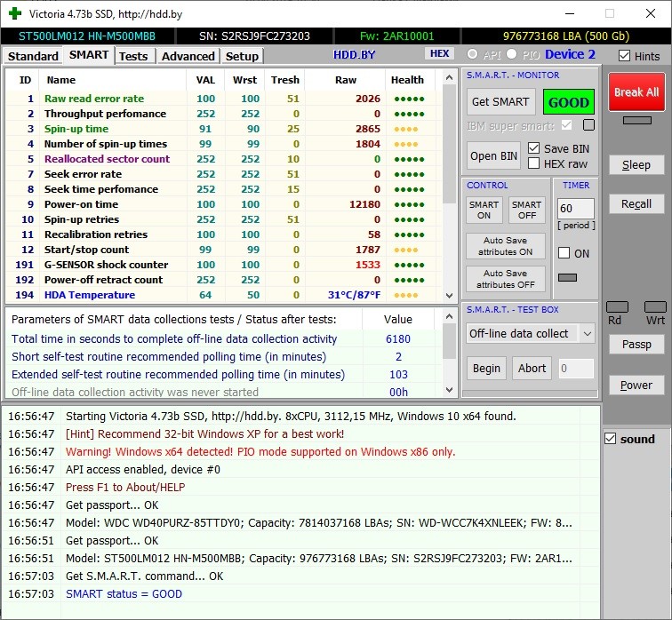Uncheck the Save BIN checkbox
Screen dimensions: 672x620
[533, 148]
